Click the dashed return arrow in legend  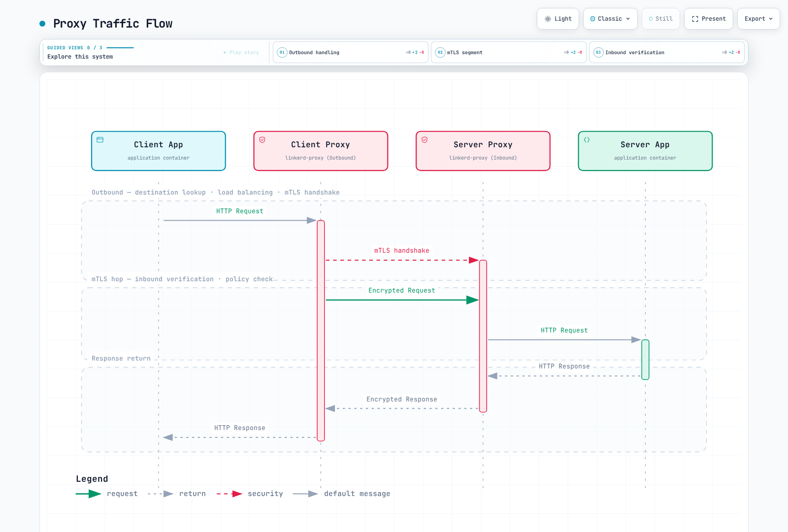(161, 494)
